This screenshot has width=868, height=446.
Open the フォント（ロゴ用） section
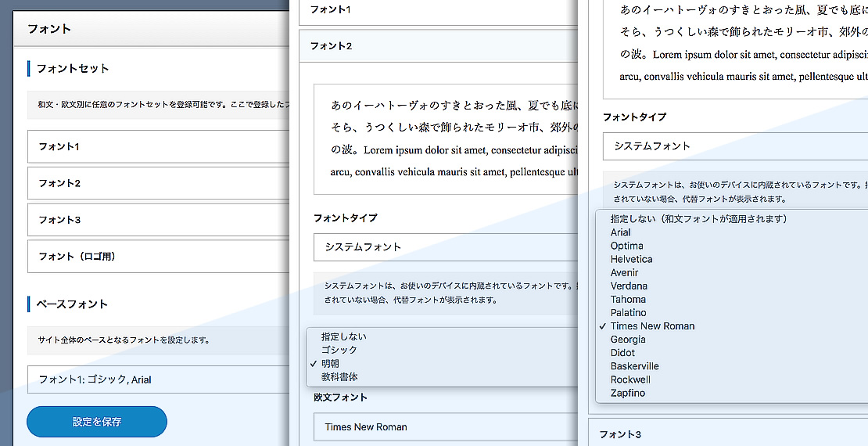point(156,256)
